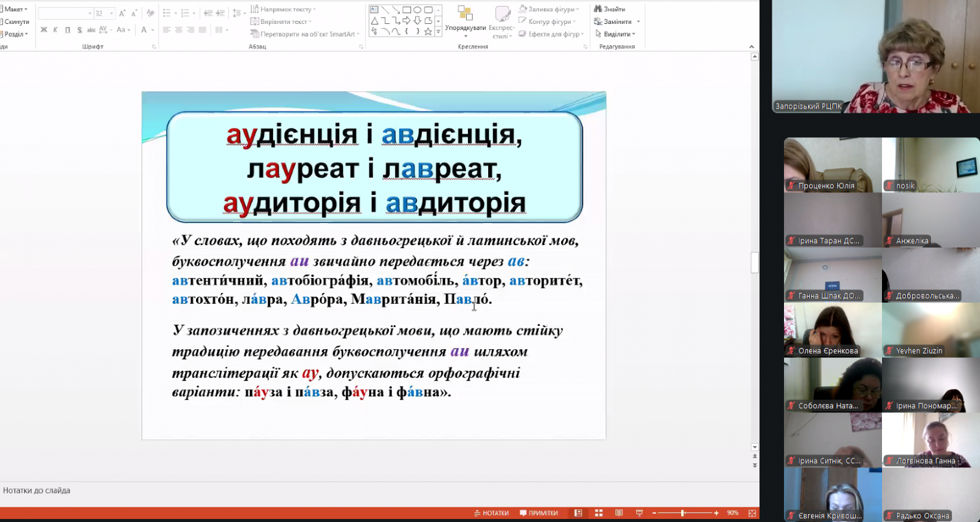This screenshot has width=980, height=522.
Task: Start slideshow from the status bar icon
Action: pyautogui.click(x=639, y=513)
